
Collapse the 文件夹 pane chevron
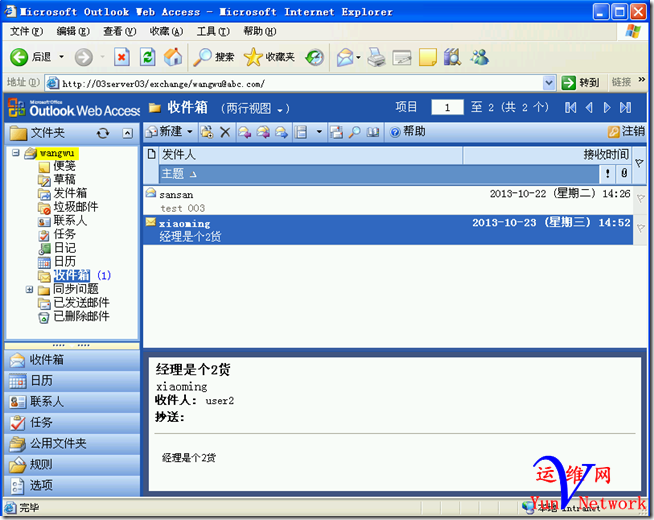(127, 133)
